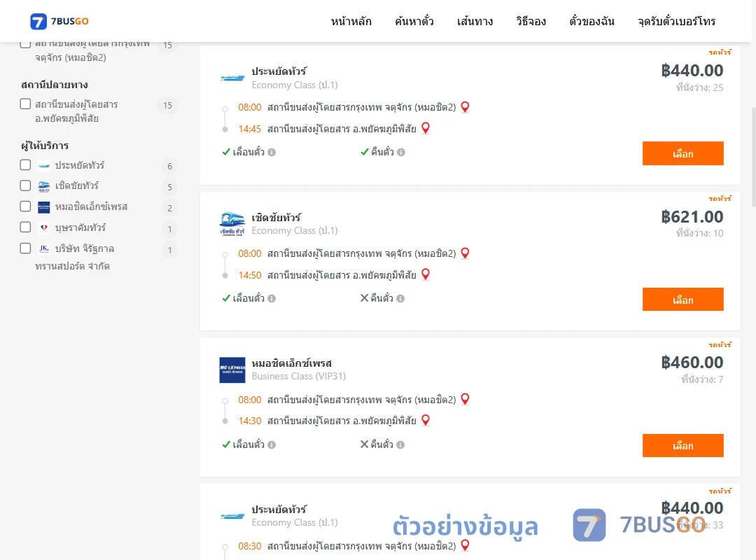This screenshot has height=560, width=756.
Task: Select the ฿460.00 หมอชิตเอ็กซ์เพรส trip
Action: (682, 446)
